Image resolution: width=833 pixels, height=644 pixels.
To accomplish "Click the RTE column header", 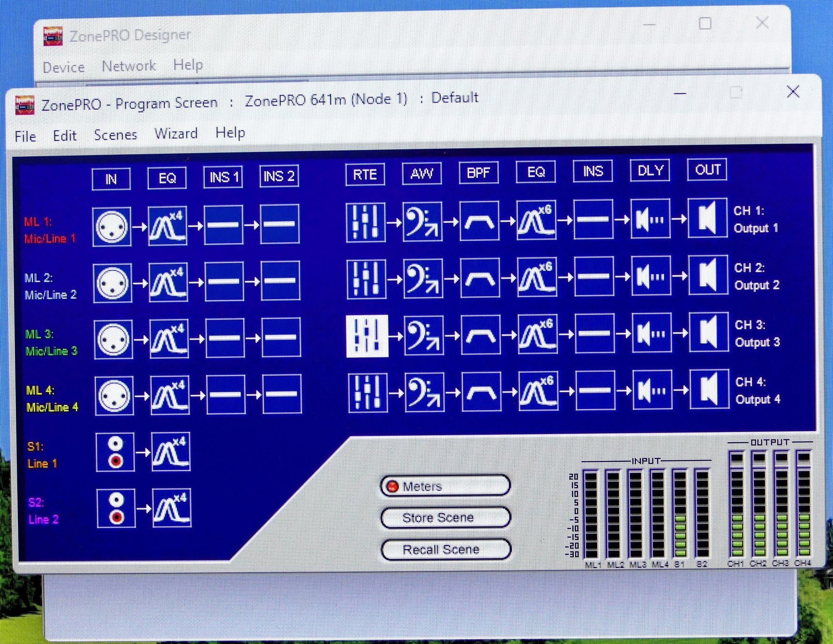I will pyautogui.click(x=365, y=175).
